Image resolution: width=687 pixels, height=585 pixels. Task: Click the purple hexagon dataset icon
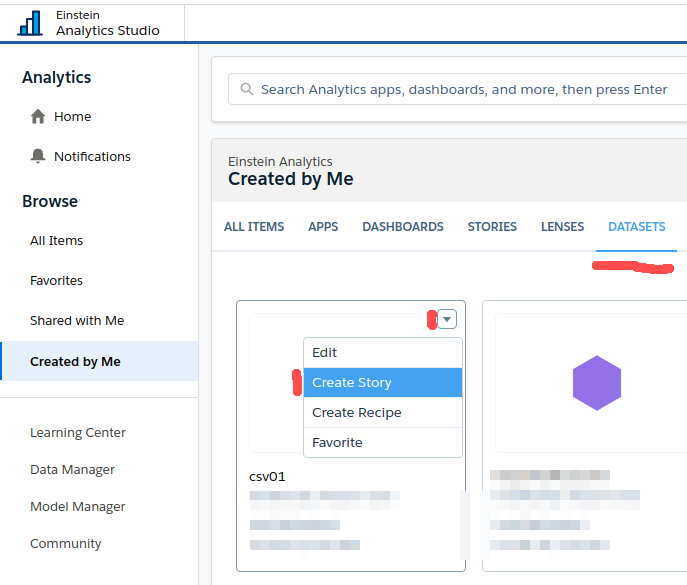(x=597, y=383)
